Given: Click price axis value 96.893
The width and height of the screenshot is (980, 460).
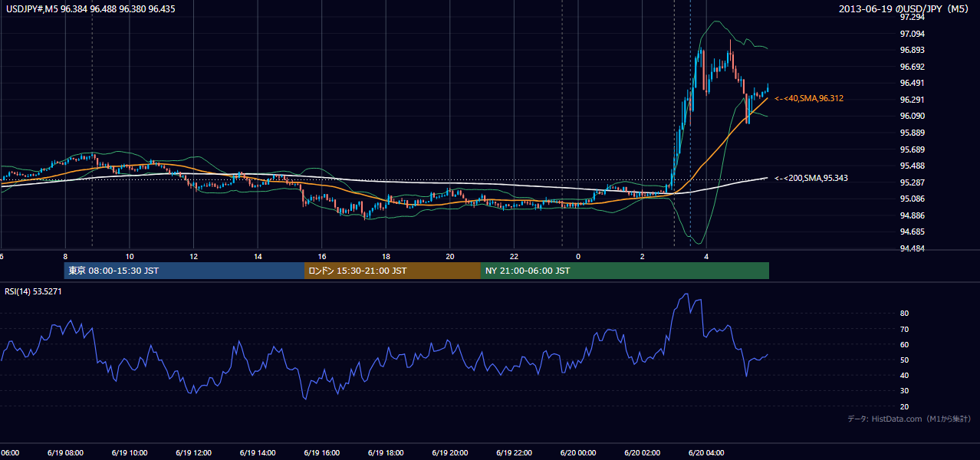Looking at the screenshot, I should [x=912, y=50].
